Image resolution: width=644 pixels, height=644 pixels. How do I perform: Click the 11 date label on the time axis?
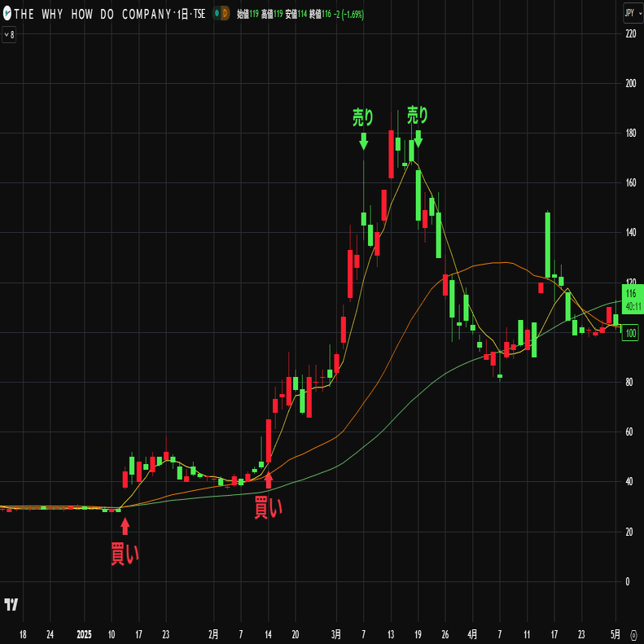click(x=527, y=635)
